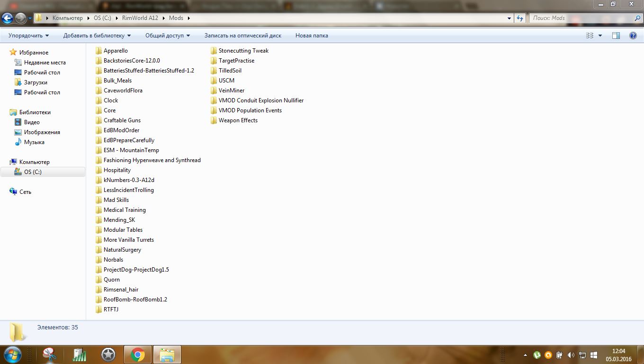Select the Weapon Effects folder icon
The width and height of the screenshot is (644, 364).
click(214, 120)
